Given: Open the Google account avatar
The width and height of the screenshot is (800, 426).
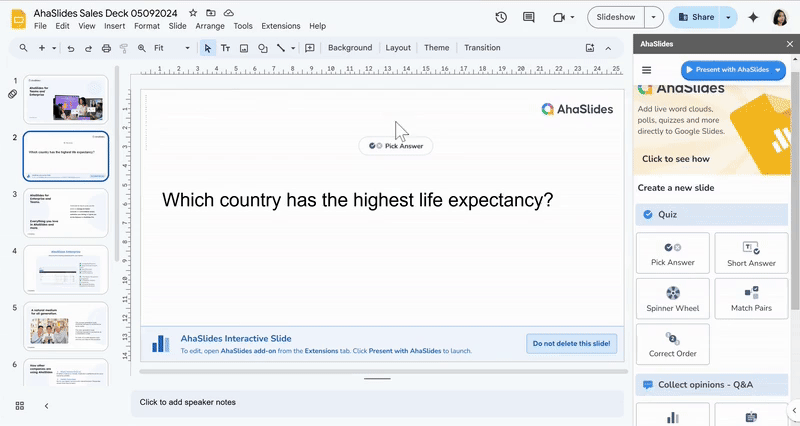Looking at the screenshot, I should [781, 17].
